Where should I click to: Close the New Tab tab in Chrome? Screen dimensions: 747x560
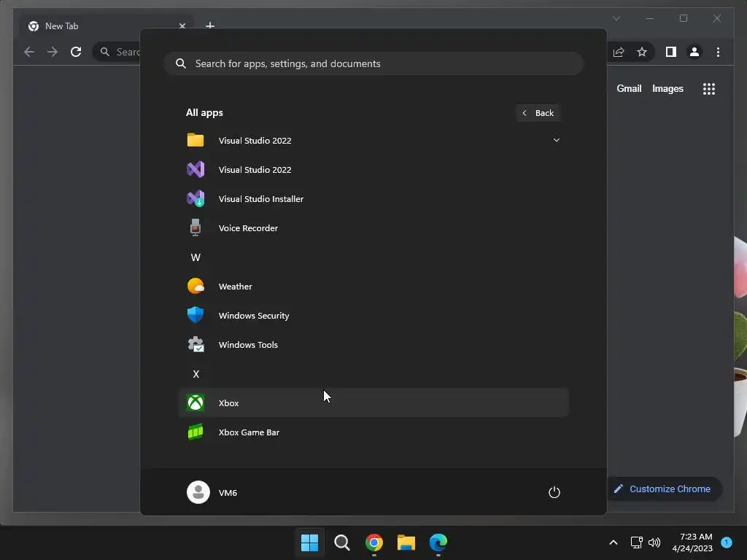(x=182, y=26)
